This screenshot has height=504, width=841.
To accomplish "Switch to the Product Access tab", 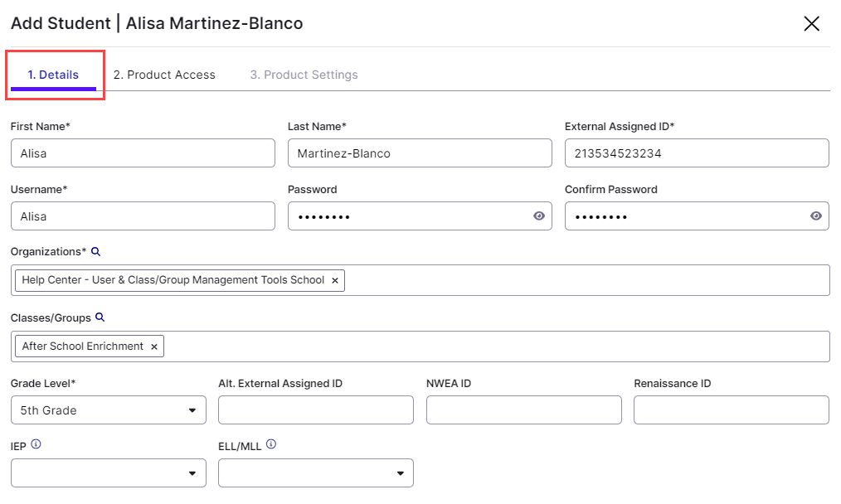I will coord(164,75).
